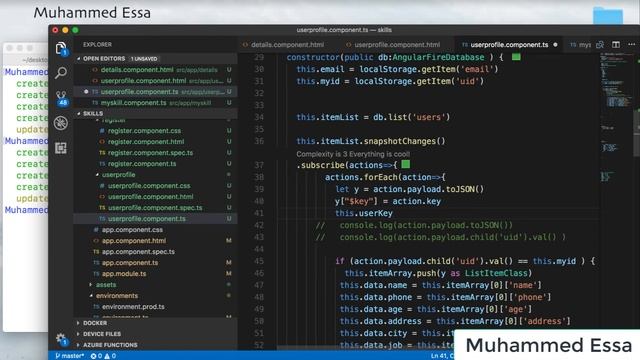Click the open changes icon in editor toolbar
This screenshot has width=640, height=360.
pos(600,44)
